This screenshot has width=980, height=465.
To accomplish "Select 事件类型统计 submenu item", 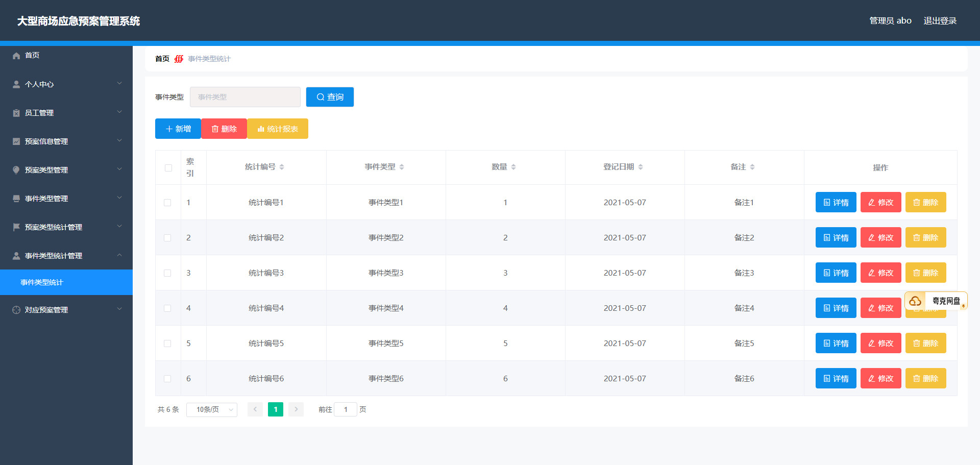I will 66,282.
